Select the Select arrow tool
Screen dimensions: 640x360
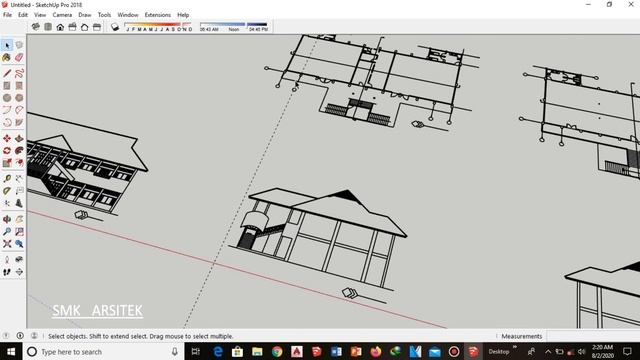point(7,45)
